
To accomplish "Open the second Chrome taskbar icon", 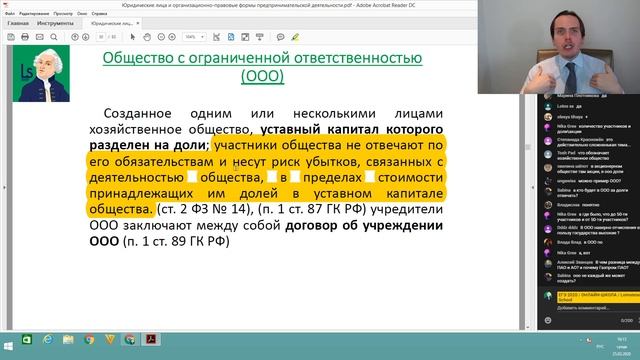I will click(x=130, y=339).
